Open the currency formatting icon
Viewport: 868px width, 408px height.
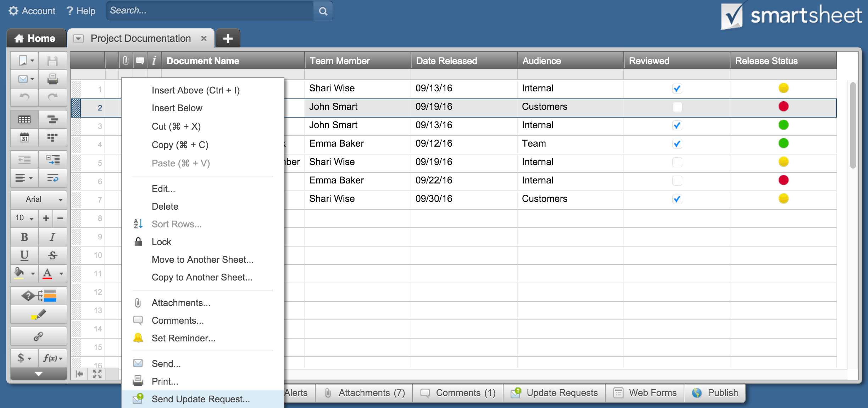click(23, 358)
